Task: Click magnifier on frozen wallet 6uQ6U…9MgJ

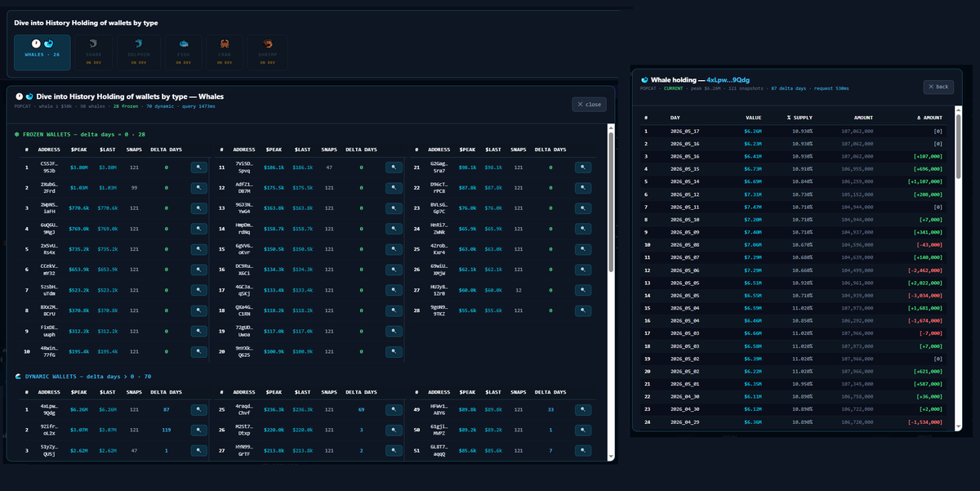Action: pyautogui.click(x=200, y=229)
